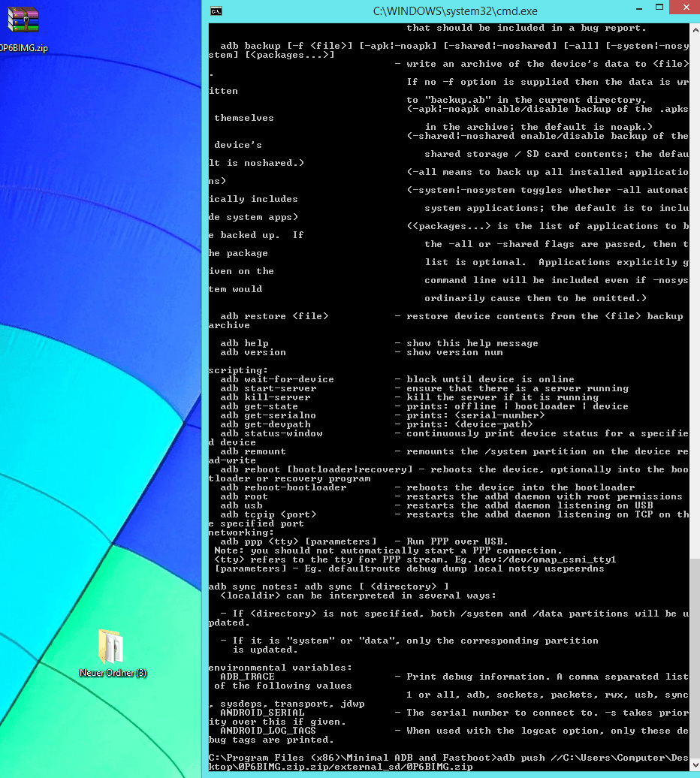
Task: Click the 'show this help message' description
Action: pyautogui.click(x=472, y=343)
